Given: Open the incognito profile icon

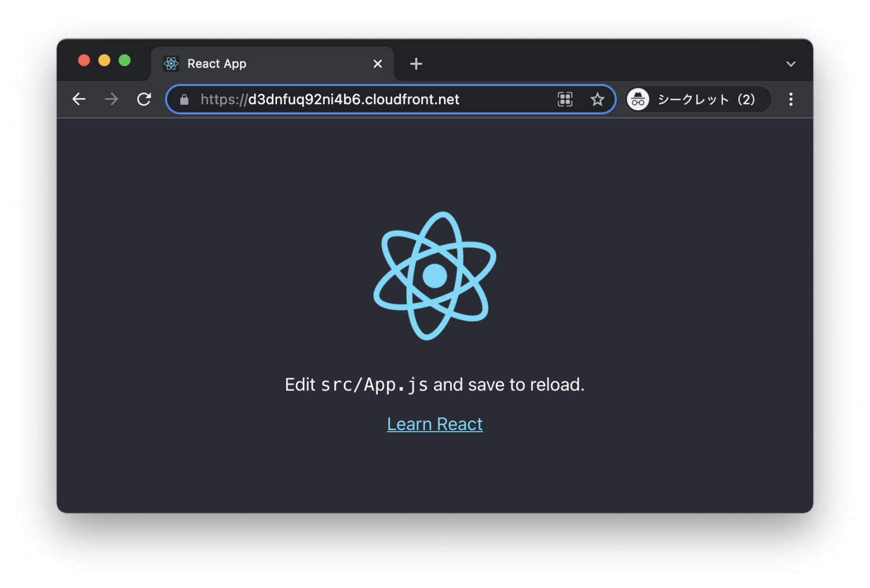Looking at the screenshot, I should [x=638, y=99].
